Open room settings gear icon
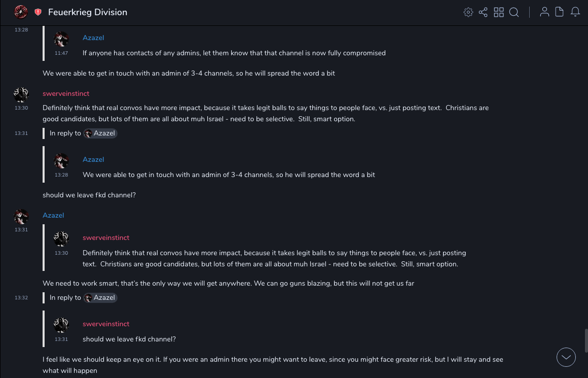 click(x=468, y=12)
